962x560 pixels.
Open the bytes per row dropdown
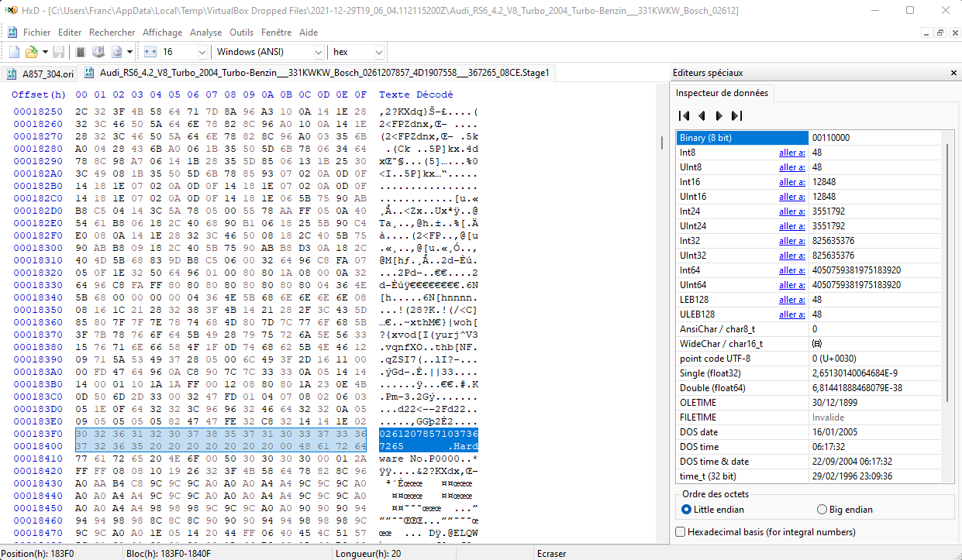[202, 52]
